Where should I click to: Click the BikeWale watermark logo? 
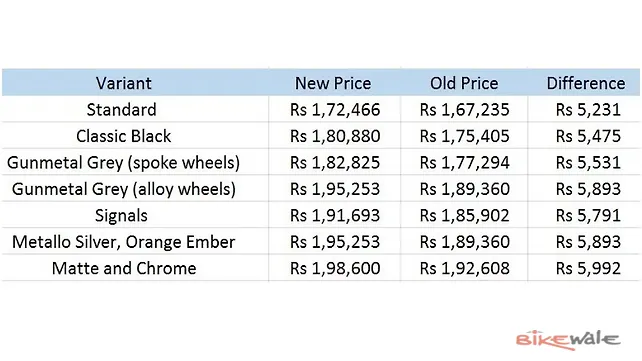coord(568,340)
